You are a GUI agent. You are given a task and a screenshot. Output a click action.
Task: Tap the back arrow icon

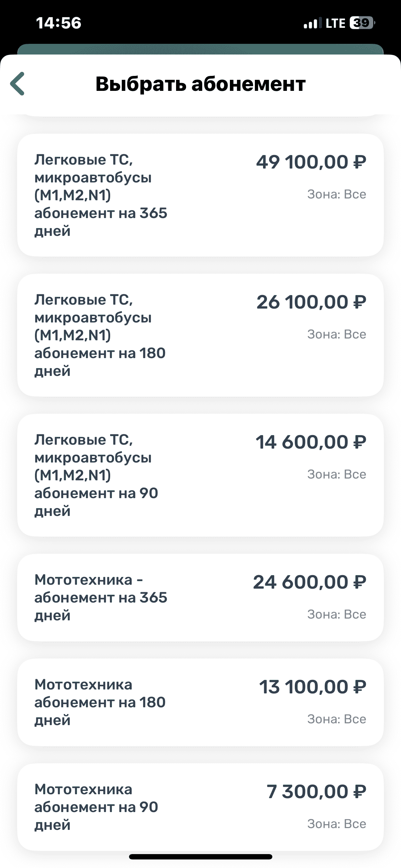pos(17,84)
